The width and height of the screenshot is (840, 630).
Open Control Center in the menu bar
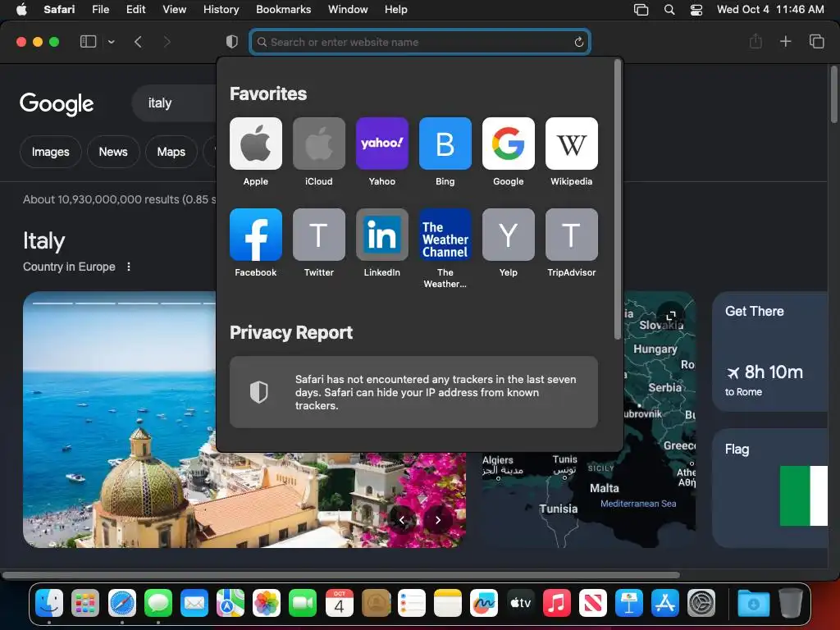696,9
